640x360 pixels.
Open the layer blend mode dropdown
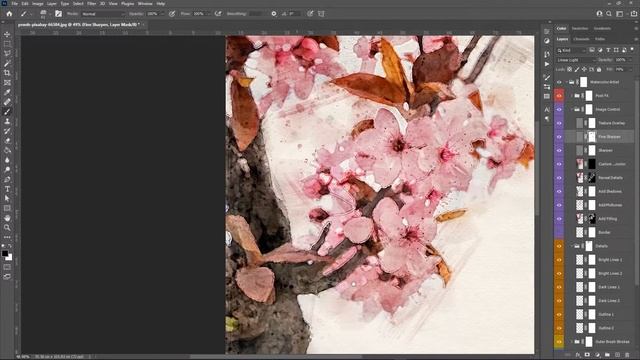pos(576,60)
